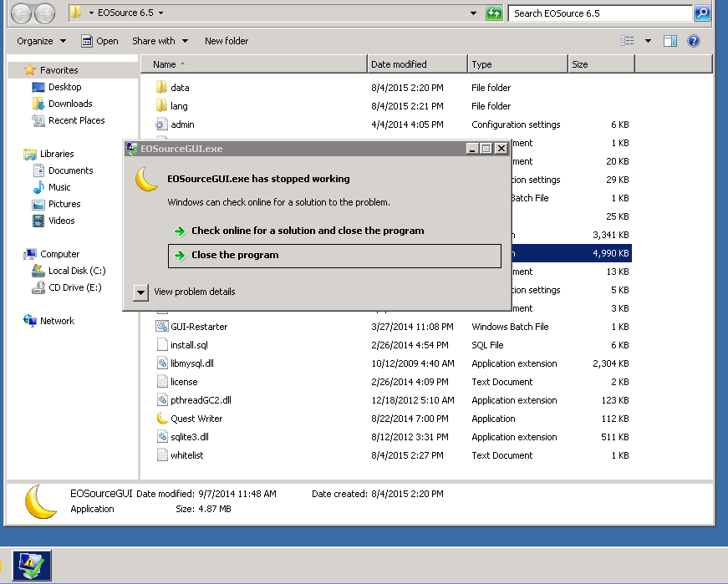Click date 12/18/2012 5:10 AM
This screenshot has width=728, height=584.
pyautogui.click(x=413, y=400)
